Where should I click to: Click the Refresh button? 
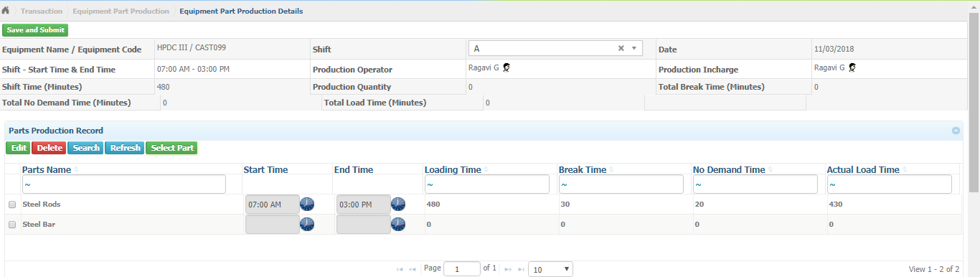click(x=126, y=148)
